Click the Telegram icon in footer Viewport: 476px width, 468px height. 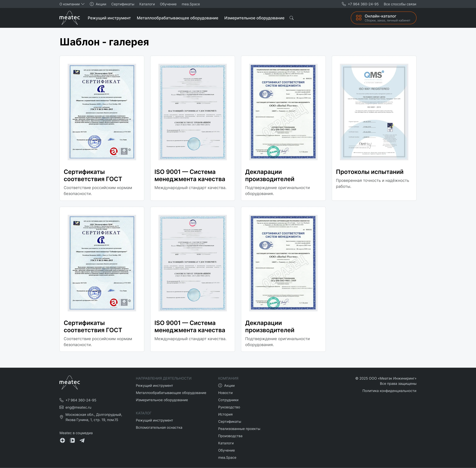tap(82, 440)
